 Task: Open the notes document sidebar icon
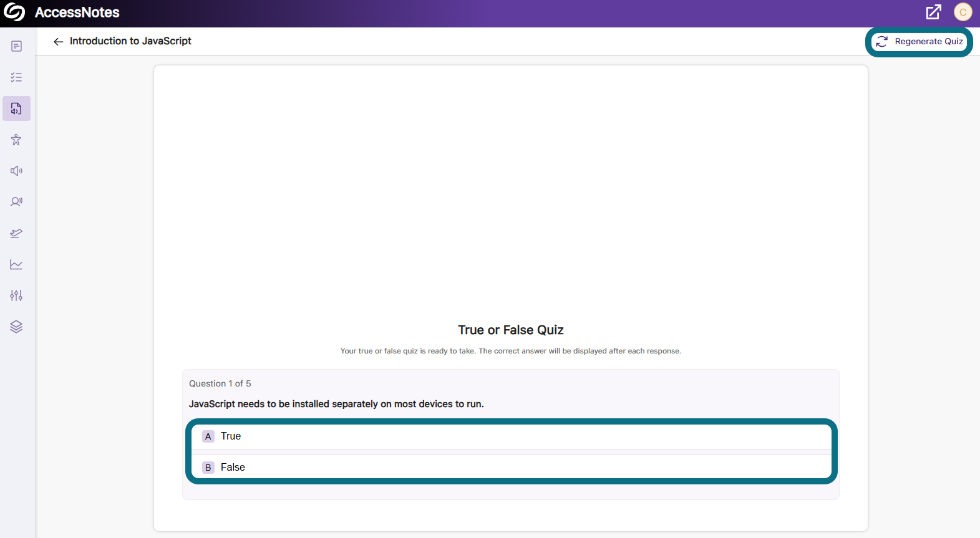click(x=16, y=46)
